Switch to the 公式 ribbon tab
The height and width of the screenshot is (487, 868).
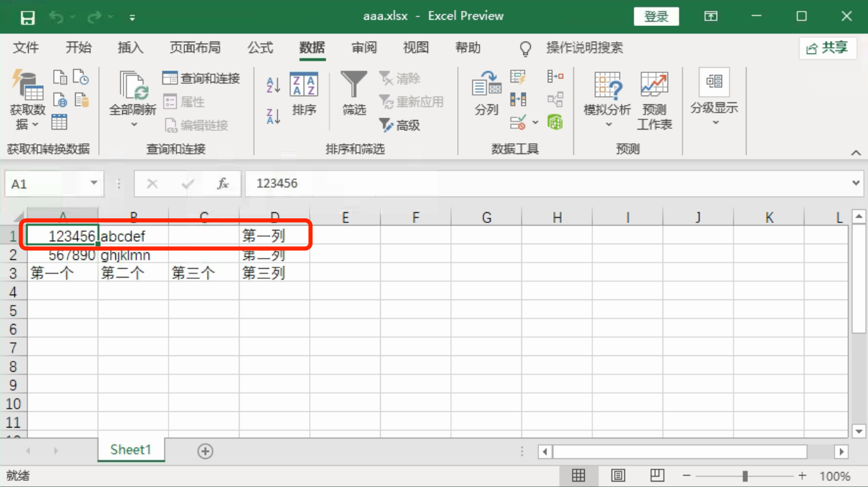260,48
